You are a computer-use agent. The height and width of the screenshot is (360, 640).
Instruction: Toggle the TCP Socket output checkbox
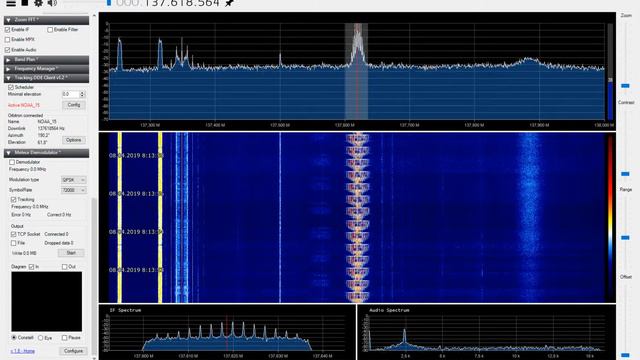pyautogui.click(x=13, y=234)
